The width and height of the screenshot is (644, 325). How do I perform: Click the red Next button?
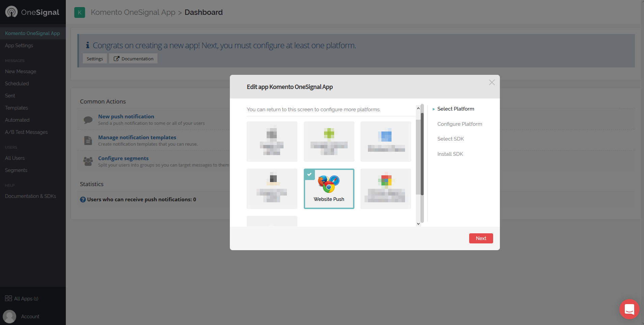pos(481,238)
